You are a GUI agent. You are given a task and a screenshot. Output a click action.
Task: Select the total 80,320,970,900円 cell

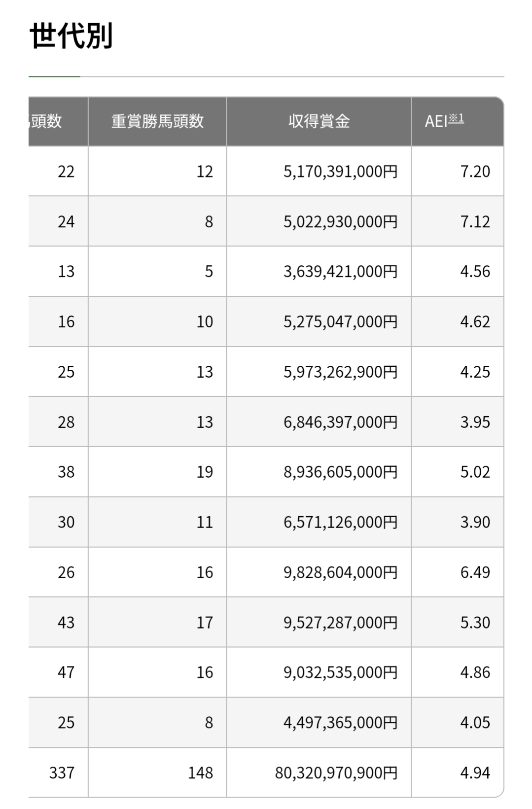319,773
